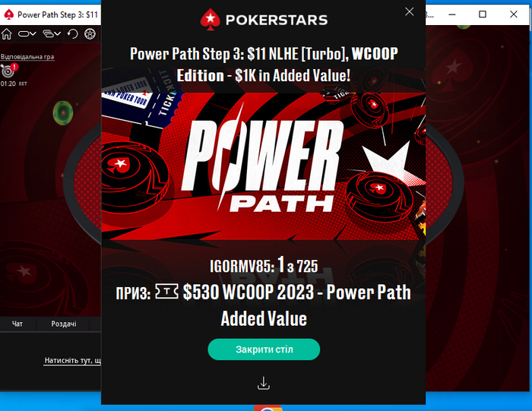Click the Power Path banner image
The width and height of the screenshot is (532, 411).
pos(264,166)
